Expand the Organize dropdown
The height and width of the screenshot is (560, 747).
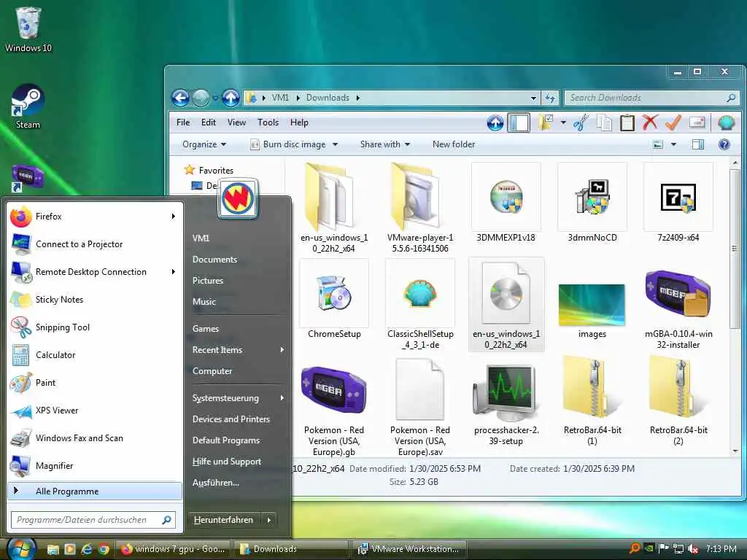coord(204,144)
